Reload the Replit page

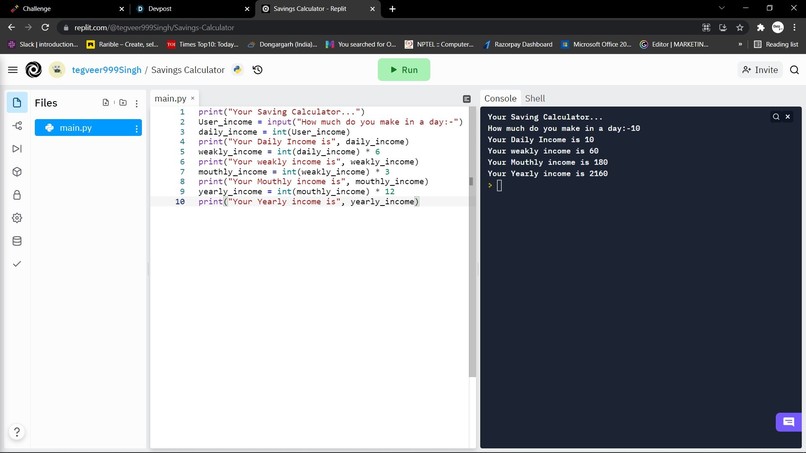click(x=45, y=27)
